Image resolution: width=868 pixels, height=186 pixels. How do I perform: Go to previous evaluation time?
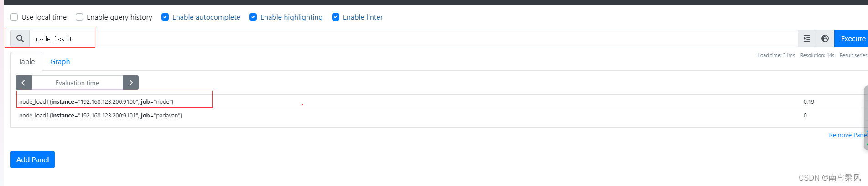click(24, 83)
